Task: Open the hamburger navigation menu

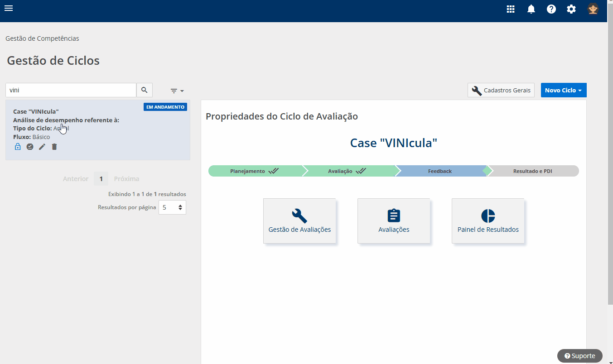Action: tap(9, 8)
